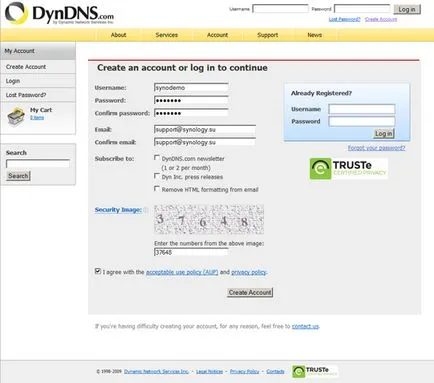Click the footer TRUSTe badge
This screenshot has height=383, width=434.
click(x=315, y=371)
